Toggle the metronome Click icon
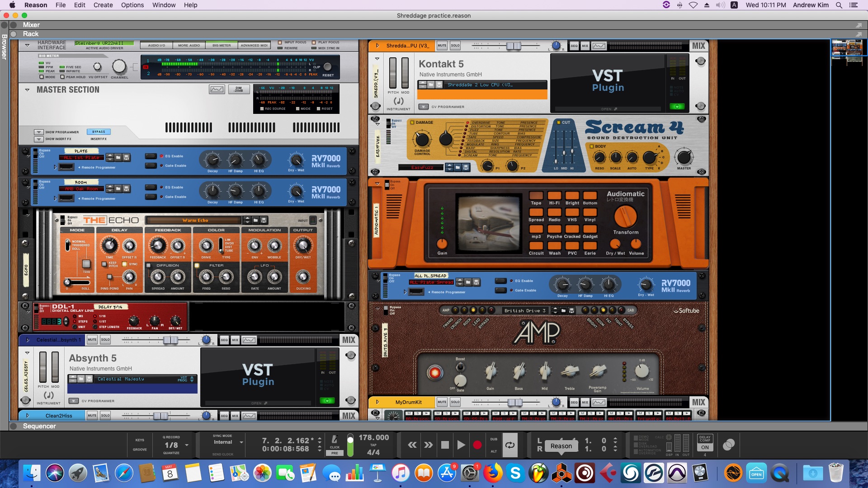 (x=335, y=440)
